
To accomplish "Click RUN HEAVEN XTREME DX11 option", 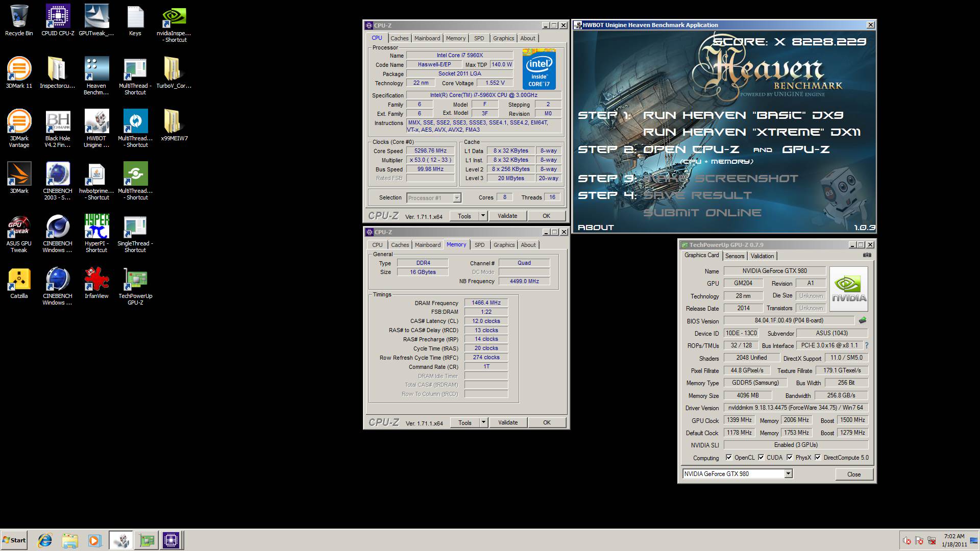I will click(752, 132).
